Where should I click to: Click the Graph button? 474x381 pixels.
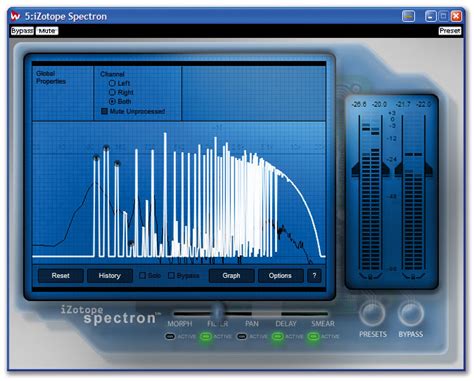point(231,276)
